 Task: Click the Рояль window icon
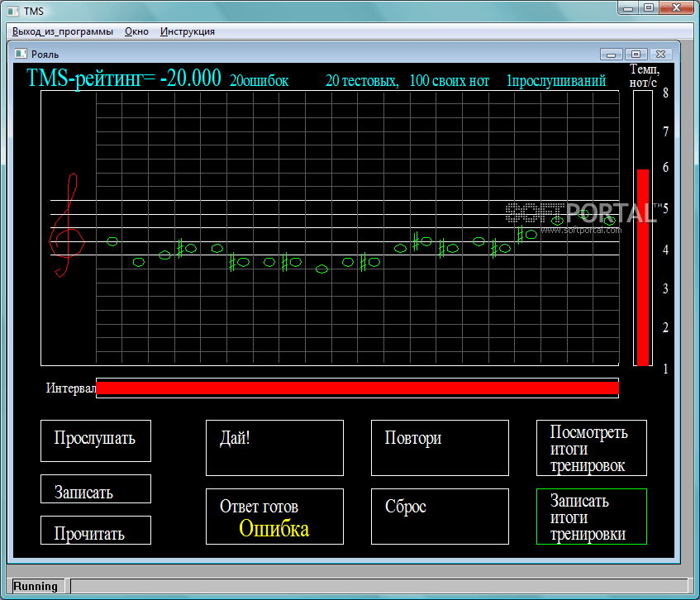(x=21, y=54)
